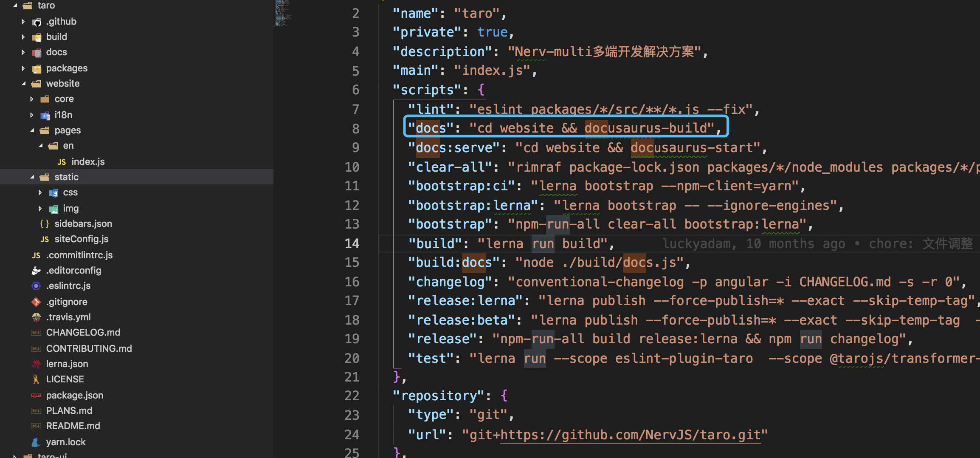Open the CHANGELOG.md file
Image resolution: width=980 pixels, height=458 pixels.
pyautogui.click(x=83, y=333)
